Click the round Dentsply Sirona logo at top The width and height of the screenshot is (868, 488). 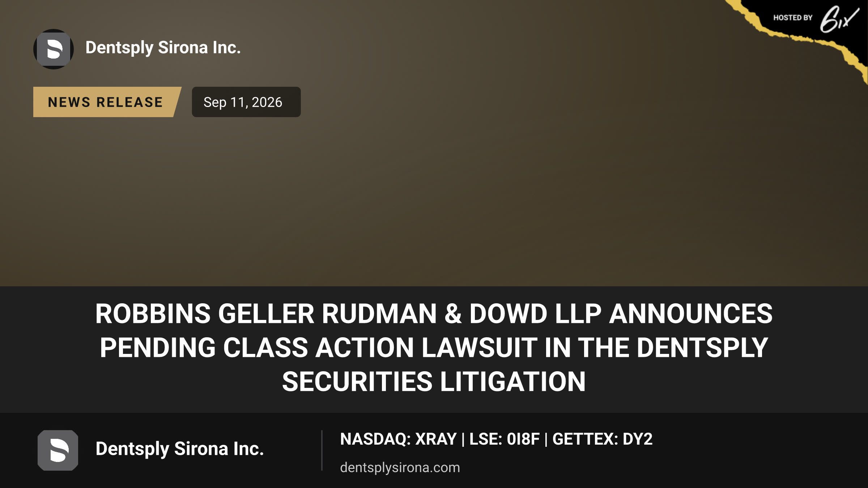[54, 49]
